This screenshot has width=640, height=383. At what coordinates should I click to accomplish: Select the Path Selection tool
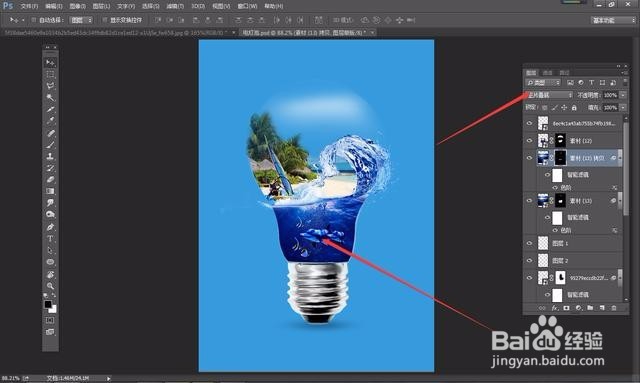click(x=50, y=250)
